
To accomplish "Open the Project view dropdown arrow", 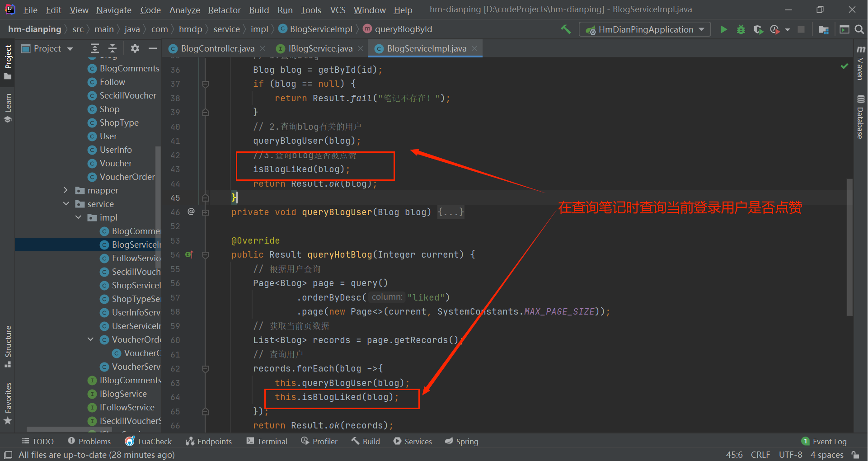I will (70, 49).
